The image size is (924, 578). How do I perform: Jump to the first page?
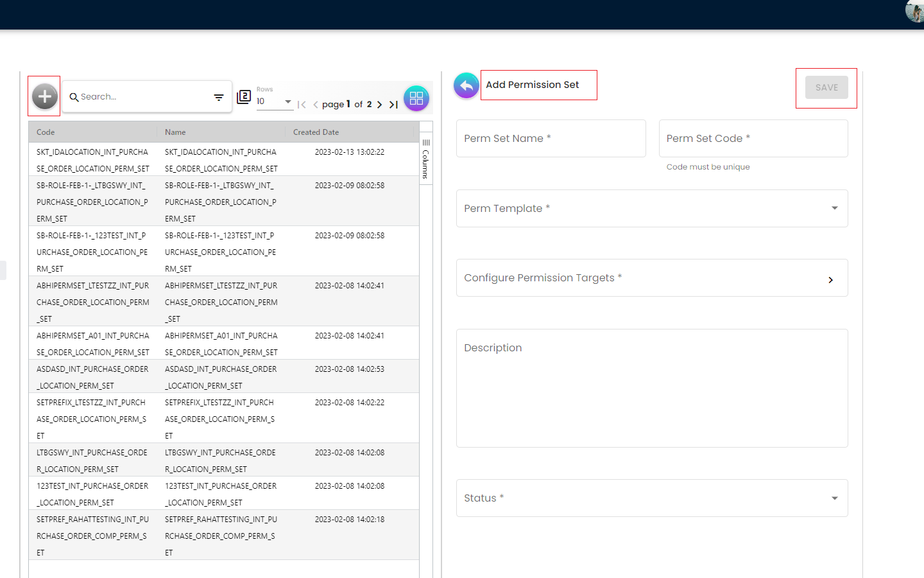pos(302,105)
